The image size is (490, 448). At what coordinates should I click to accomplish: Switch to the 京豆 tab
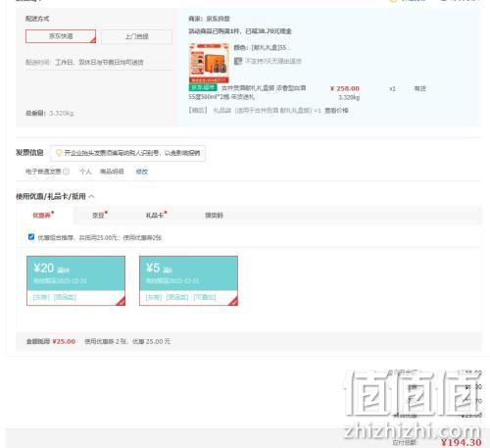tap(99, 215)
